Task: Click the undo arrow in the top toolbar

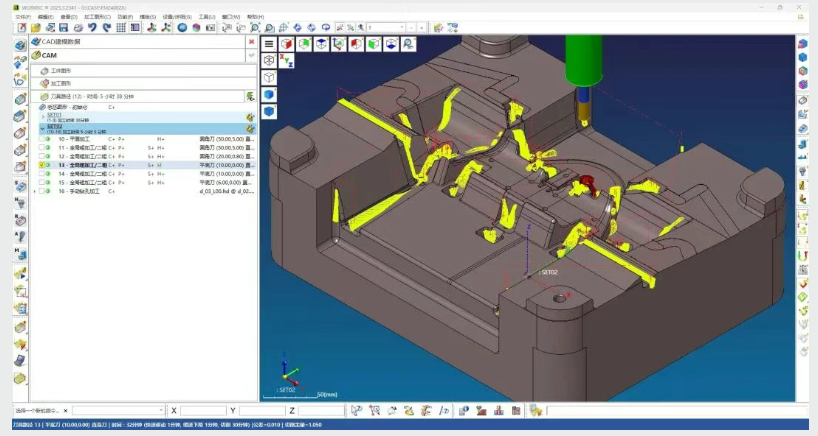Action: pyautogui.click(x=92, y=27)
